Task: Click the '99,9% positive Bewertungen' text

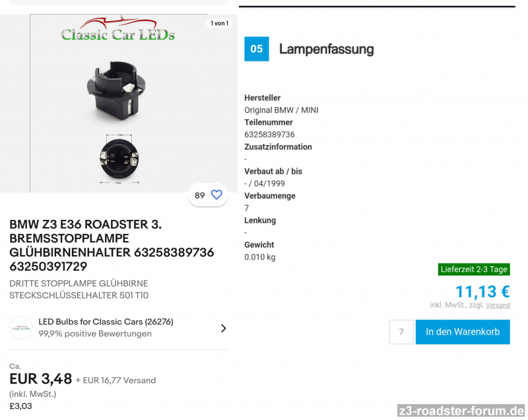Action: click(95, 333)
